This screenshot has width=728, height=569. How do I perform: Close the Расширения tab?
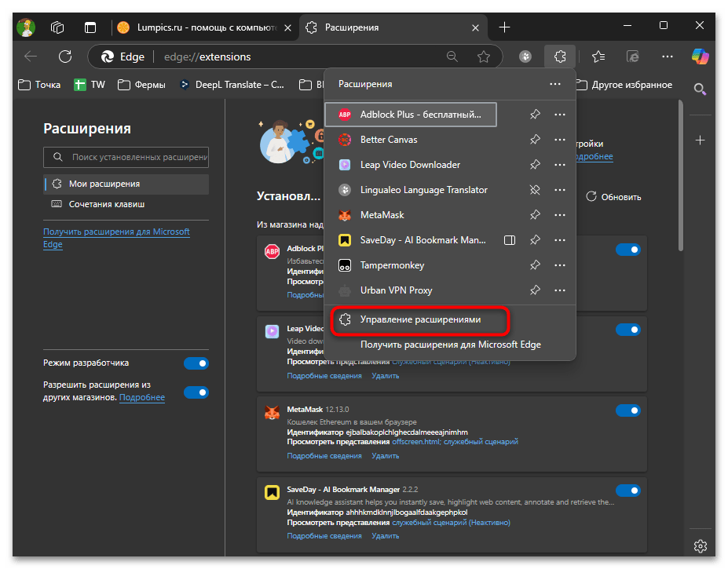[475, 27]
